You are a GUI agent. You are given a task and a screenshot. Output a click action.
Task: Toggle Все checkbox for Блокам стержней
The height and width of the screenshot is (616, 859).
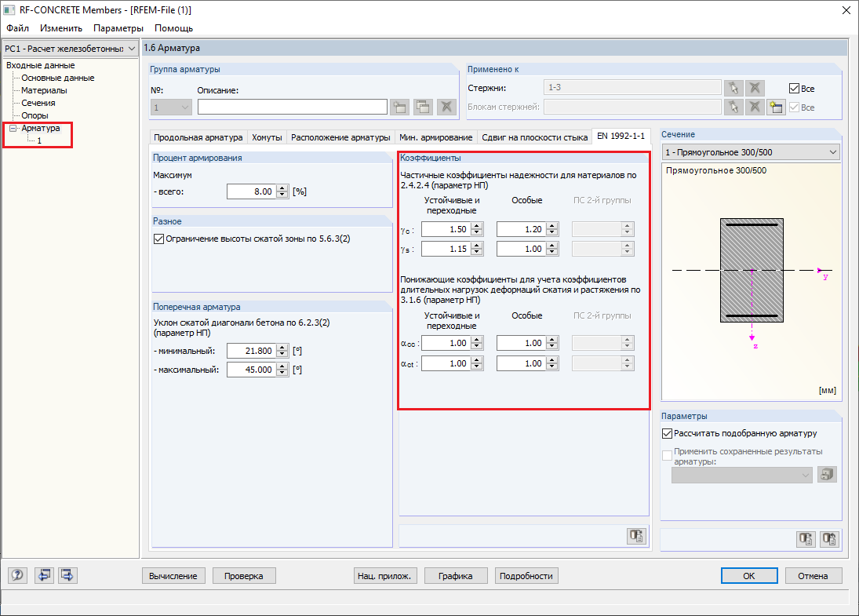[795, 108]
